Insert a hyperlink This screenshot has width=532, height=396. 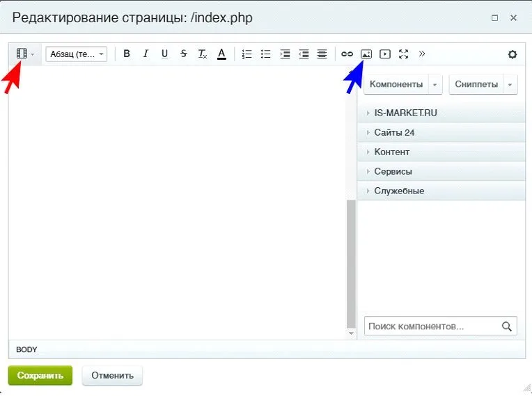(347, 54)
